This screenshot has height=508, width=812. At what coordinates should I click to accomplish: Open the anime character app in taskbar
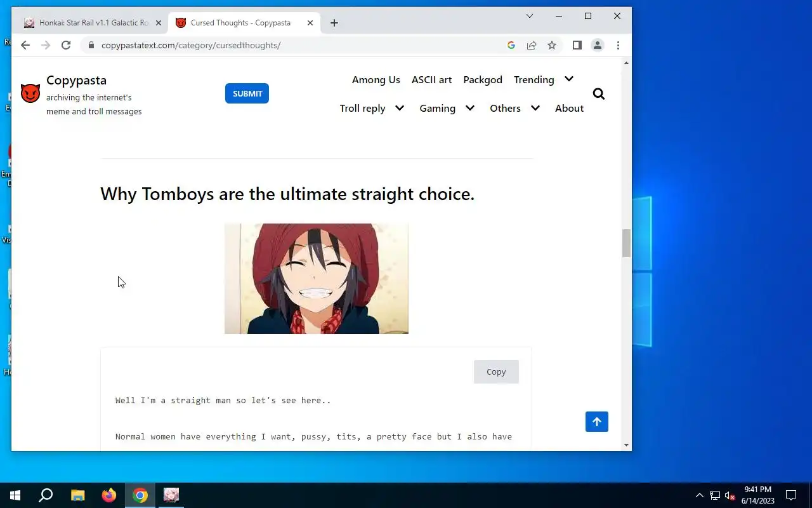click(171, 495)
